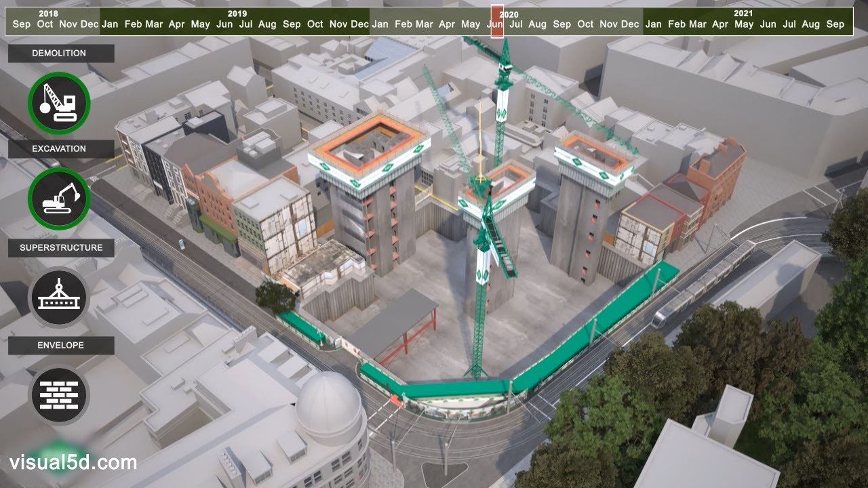Go to May 2020 on the timeline
868x488 pixels.
tap(471, 24)
